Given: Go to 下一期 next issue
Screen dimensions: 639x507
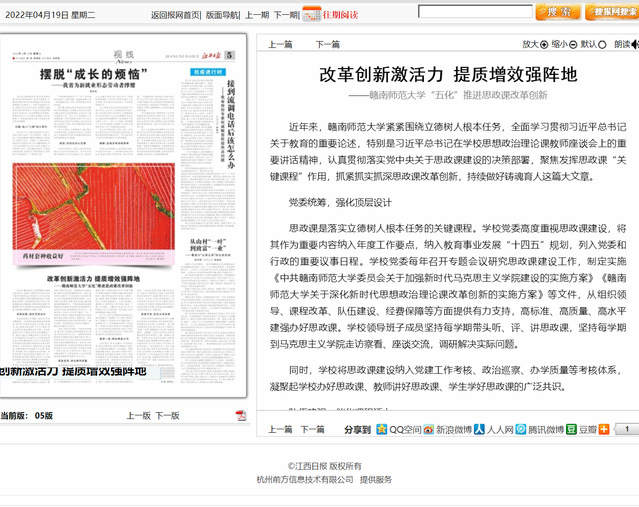Looking at the screenshot, I should point(286,15).
